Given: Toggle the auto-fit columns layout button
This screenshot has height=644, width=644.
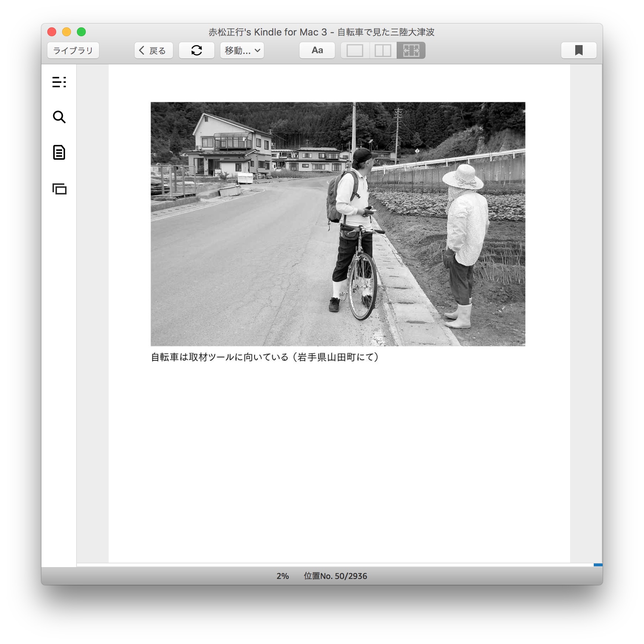Looking at the screenshot, I should (411, 50).
